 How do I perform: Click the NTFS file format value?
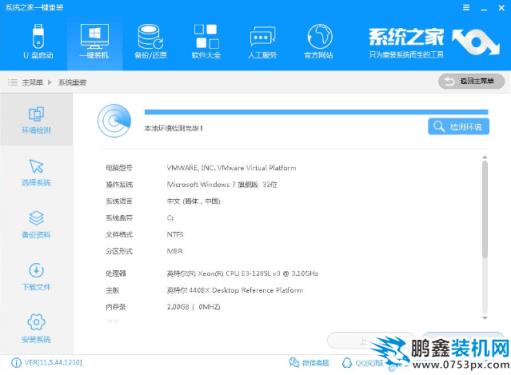(175, 235)
